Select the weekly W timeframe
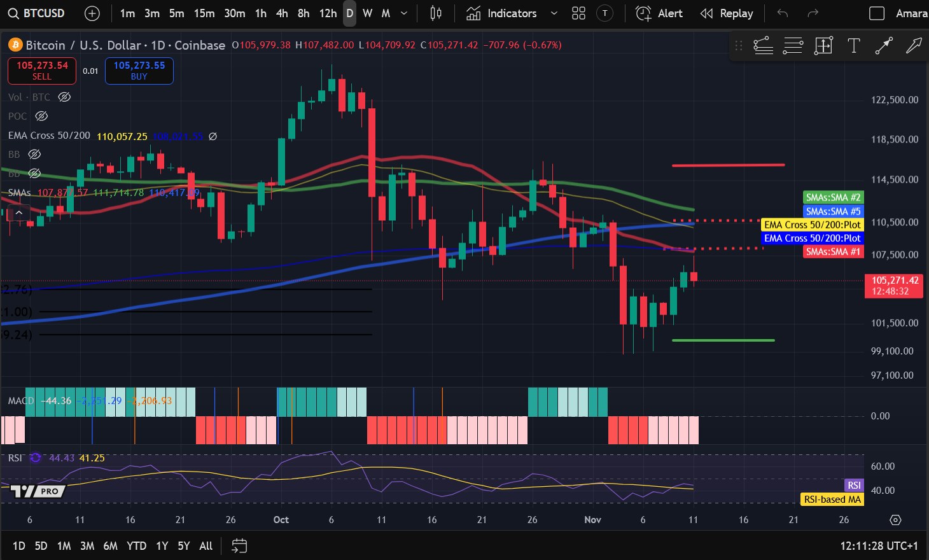This screenshot has width=929, height=560. (368, 13)
